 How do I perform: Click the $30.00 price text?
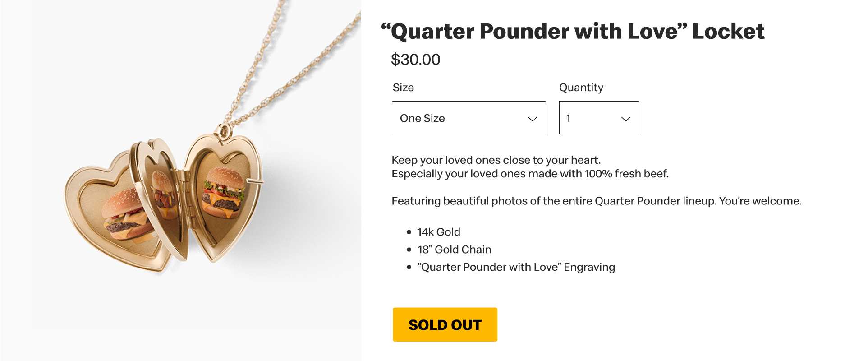[415, 60]
